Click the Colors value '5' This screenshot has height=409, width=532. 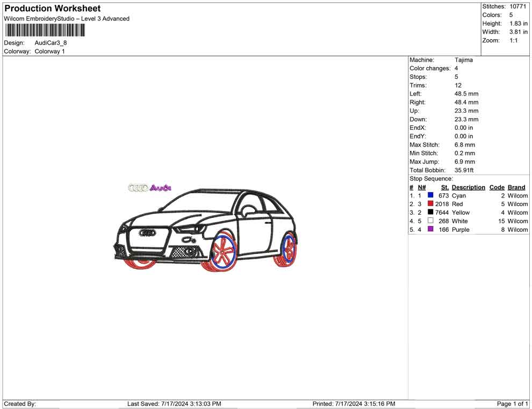[511, 15]
